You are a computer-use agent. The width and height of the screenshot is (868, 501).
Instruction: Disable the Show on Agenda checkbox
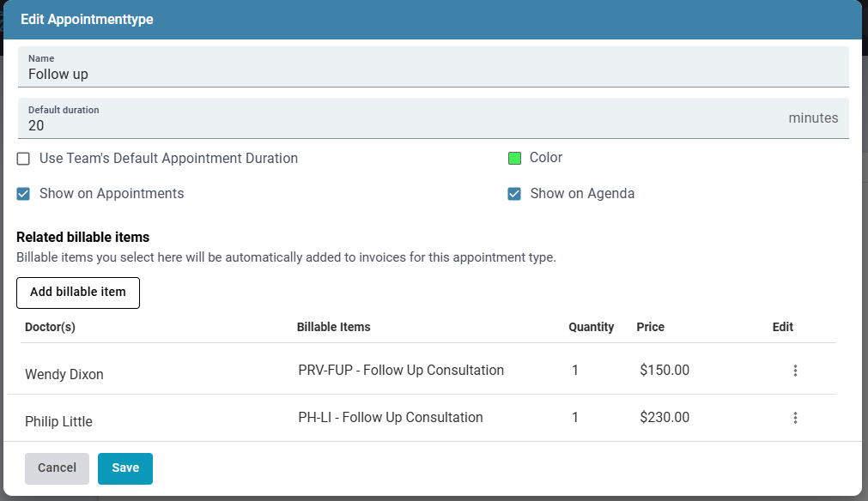(514, 194)
